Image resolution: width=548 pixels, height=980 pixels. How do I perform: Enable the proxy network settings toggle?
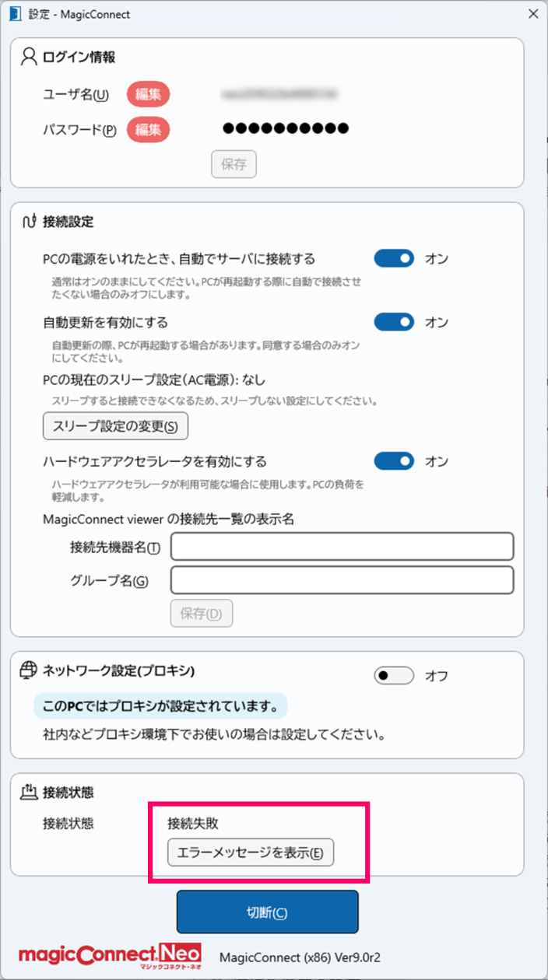click(x=393, y=676)
